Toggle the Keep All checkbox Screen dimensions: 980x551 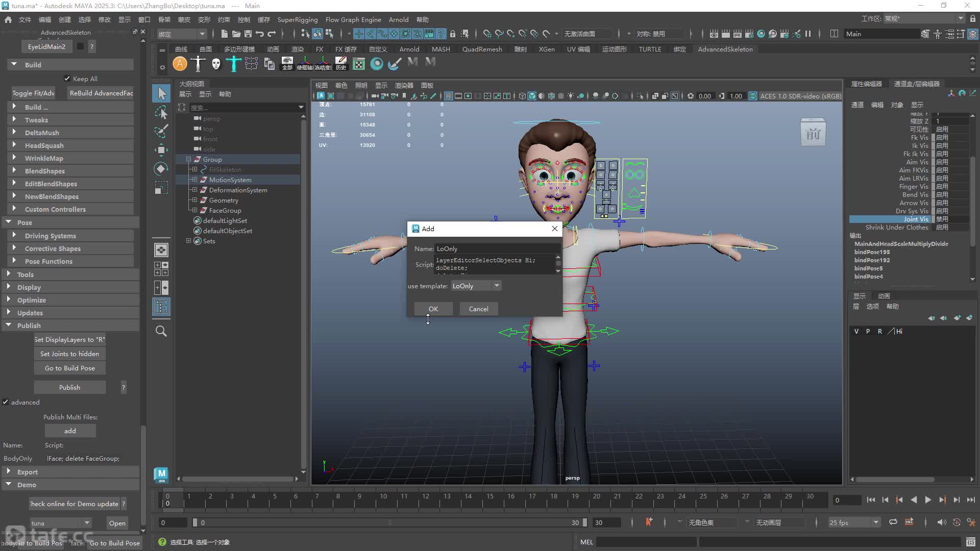(x=67, y=79)
